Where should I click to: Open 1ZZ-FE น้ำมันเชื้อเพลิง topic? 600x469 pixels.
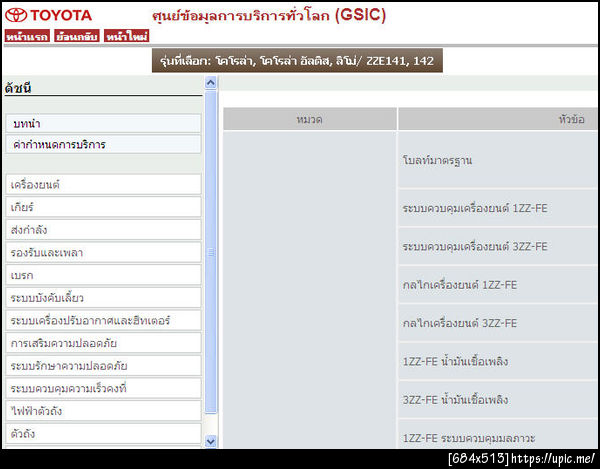pyautogui.click(x=498, y=361)
